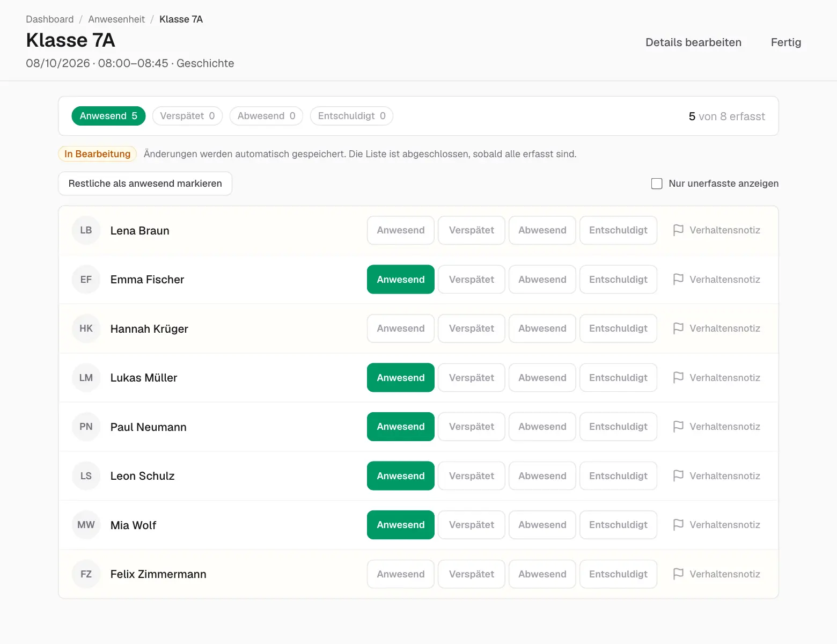Click the '5 von 8 erfasst' counter
Image resolution: width=837 pixels, height=644 pixels.
click(727, 116)
